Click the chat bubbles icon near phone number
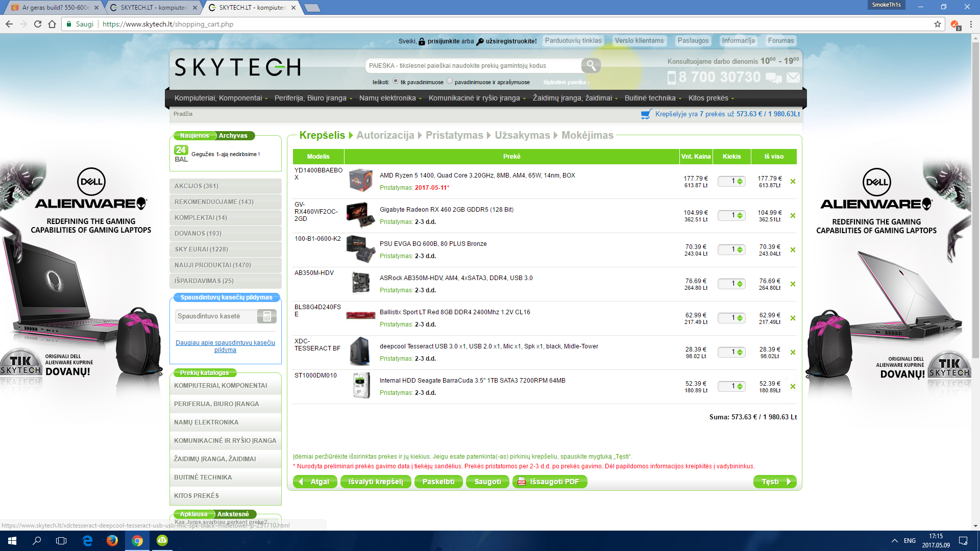The width and height of the screenshot is (980, 551). (773, 78)
